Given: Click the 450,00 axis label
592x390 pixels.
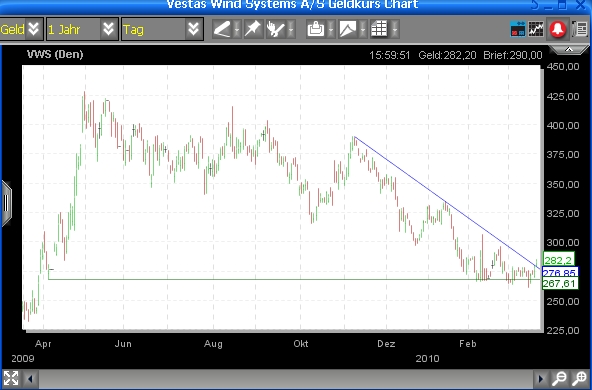Looking at the screenshot, I should pyautogui.click(x=563, y=66).
